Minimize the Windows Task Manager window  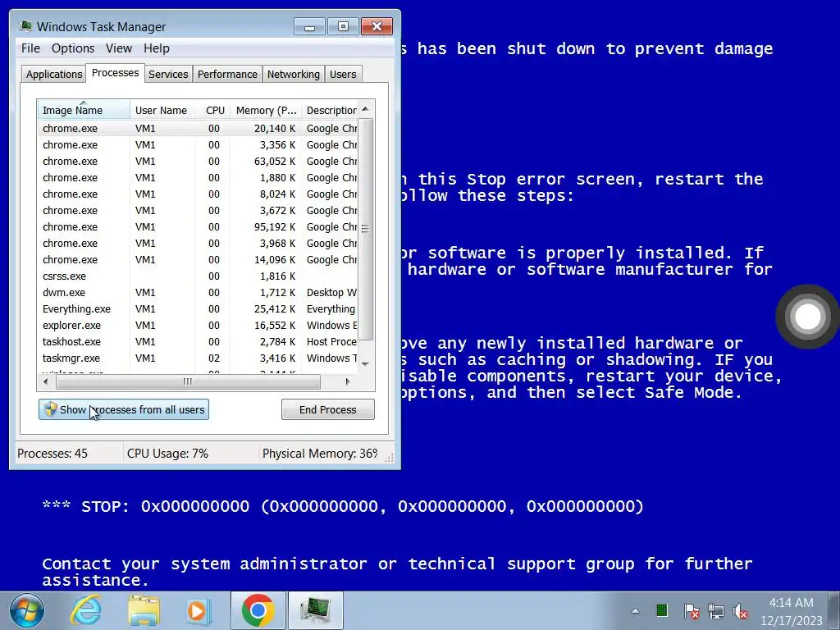tap(309, 27)
